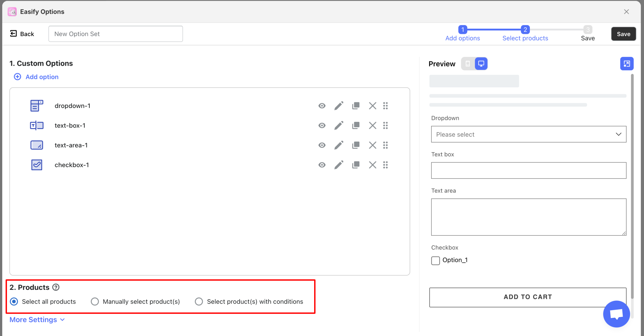This screenshot has height=336, width=644.
Task: Click the Save button
Action: pyautogui.click(x=623, y=34)
